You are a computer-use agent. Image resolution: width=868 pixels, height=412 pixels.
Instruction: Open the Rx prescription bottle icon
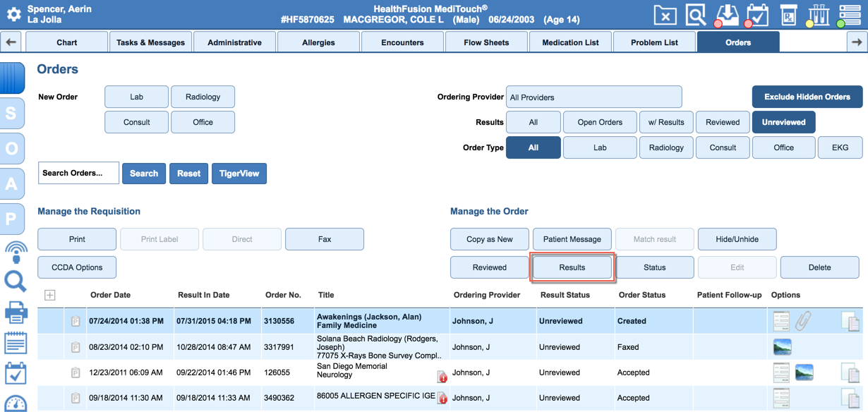tap(788, 14)
